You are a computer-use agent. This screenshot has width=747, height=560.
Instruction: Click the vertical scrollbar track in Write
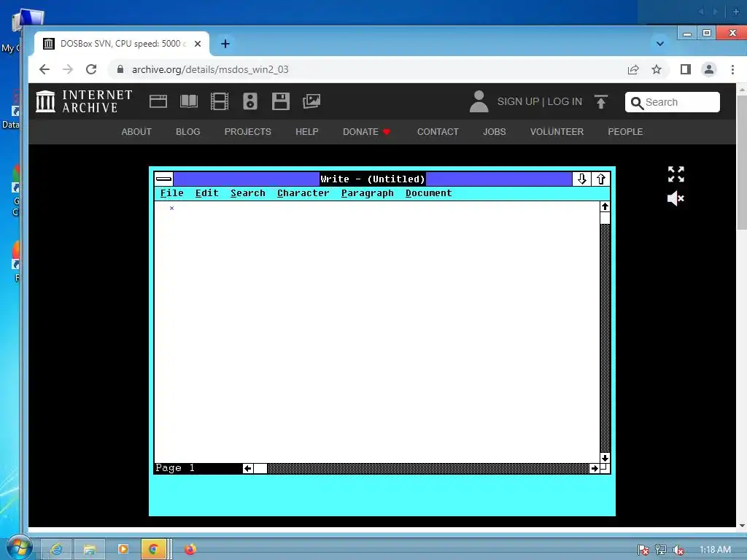(x=605, y=338)
